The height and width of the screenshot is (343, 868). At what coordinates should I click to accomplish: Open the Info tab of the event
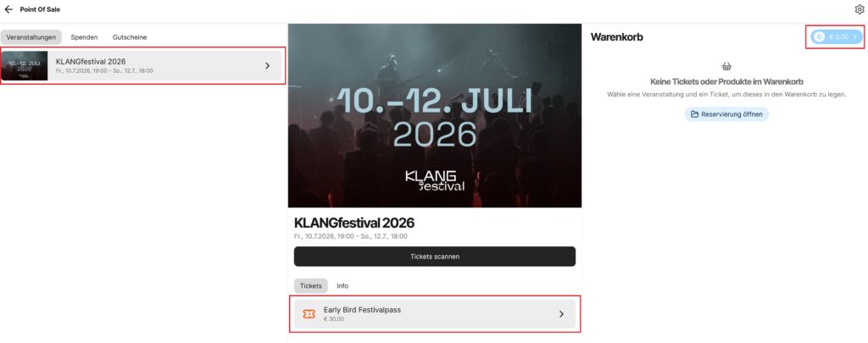tap(342, 286)
